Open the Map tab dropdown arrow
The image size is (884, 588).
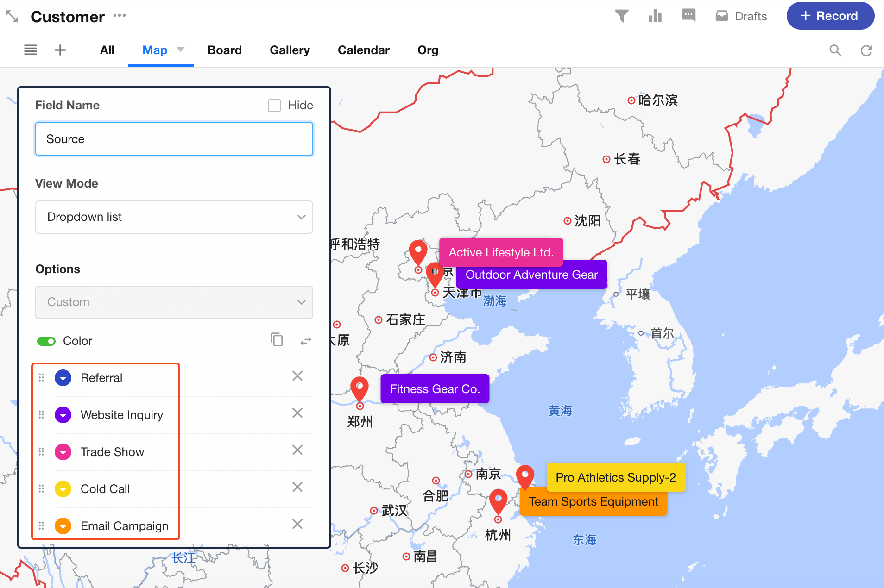click(181, 50)
